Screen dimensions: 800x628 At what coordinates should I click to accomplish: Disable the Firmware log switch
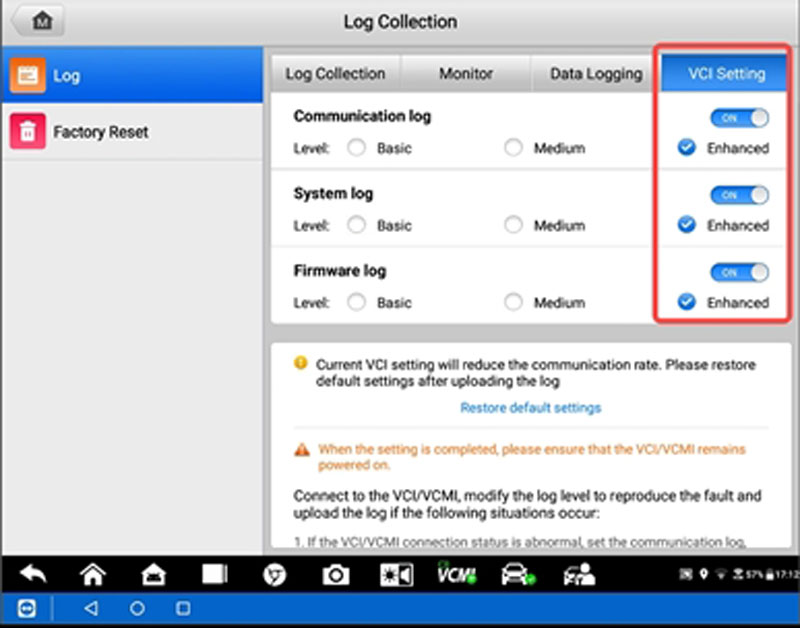click(739, 272)
